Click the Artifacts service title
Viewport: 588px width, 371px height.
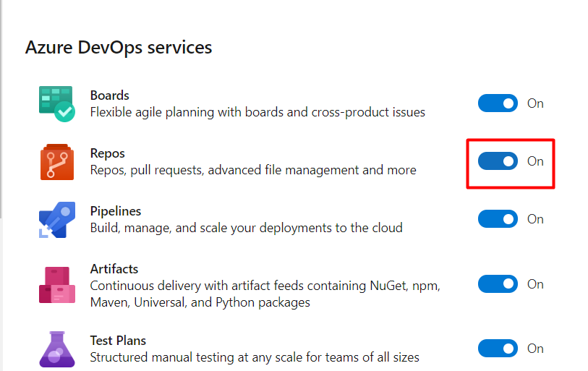click(x=114, y=269)
